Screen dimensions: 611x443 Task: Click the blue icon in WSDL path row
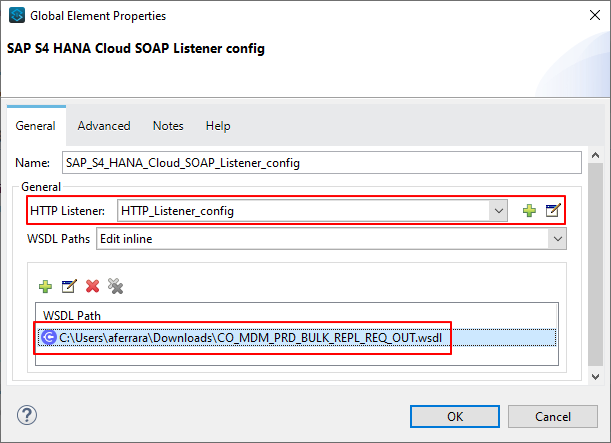coord(49,338)
